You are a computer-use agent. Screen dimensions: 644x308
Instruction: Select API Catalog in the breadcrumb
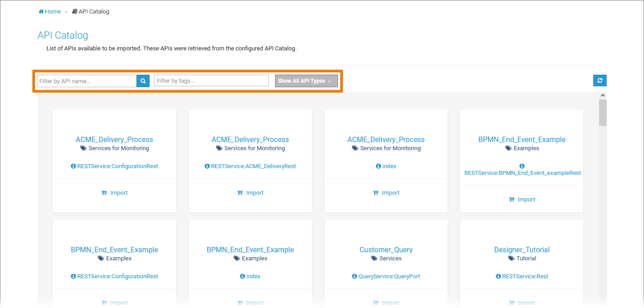(93, 12)
